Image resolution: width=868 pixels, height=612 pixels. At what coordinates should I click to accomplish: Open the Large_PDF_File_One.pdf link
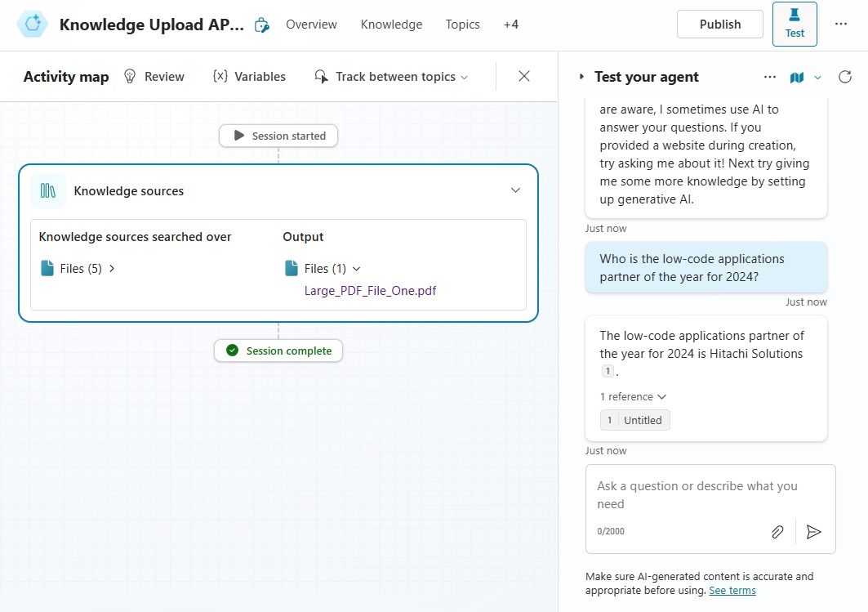tap(370, 290)
